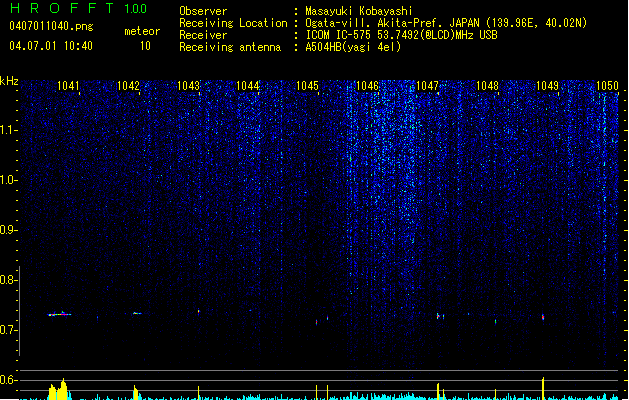
Task: Click the meteor echo streak near 1042
Action: [x=137, y=313]
